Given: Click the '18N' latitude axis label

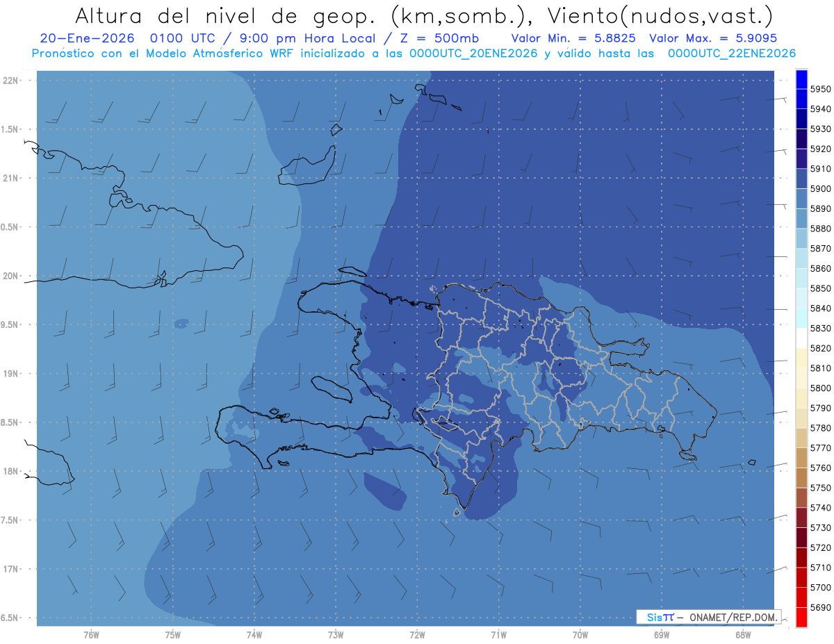Looking at the screenshot, I should [10, 471].
